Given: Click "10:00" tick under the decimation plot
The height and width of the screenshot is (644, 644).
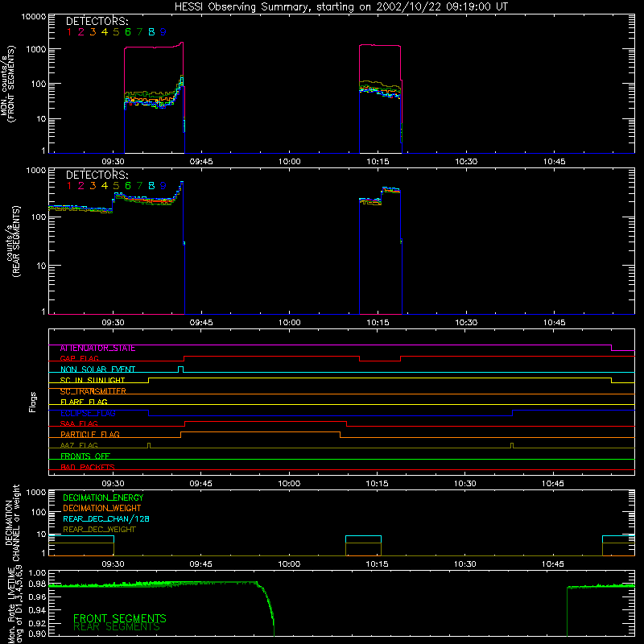Looking at the screenshot, I should pyautogui.click(x=289, y=564).
